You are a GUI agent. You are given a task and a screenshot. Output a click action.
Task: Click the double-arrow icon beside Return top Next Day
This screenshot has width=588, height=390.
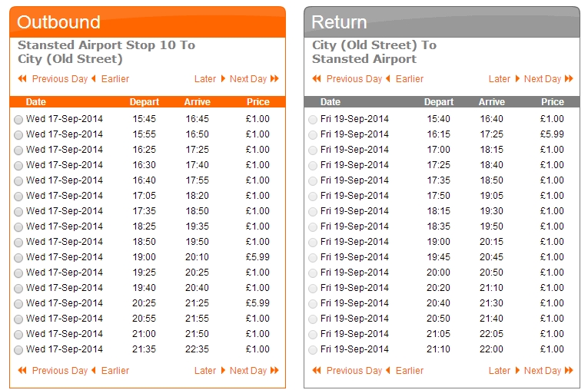pyautogui.click(x=569, y=78)
